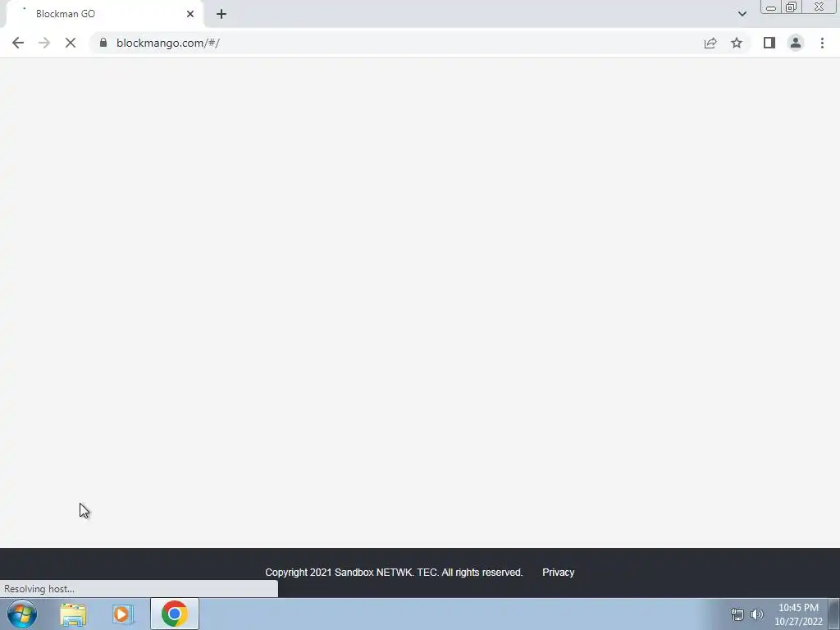
Task: Click the blockmango.com address bar
Action: tap(396, 43)
